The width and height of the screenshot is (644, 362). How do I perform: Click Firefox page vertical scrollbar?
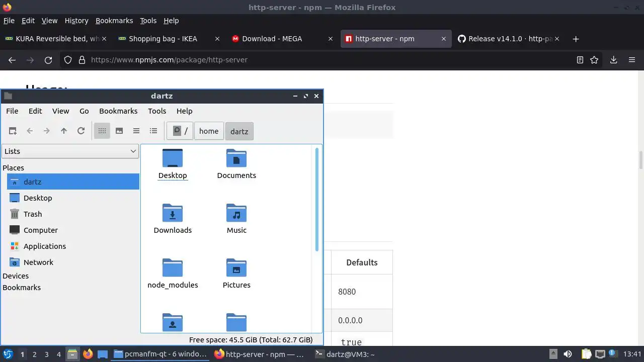pos(641,160)
